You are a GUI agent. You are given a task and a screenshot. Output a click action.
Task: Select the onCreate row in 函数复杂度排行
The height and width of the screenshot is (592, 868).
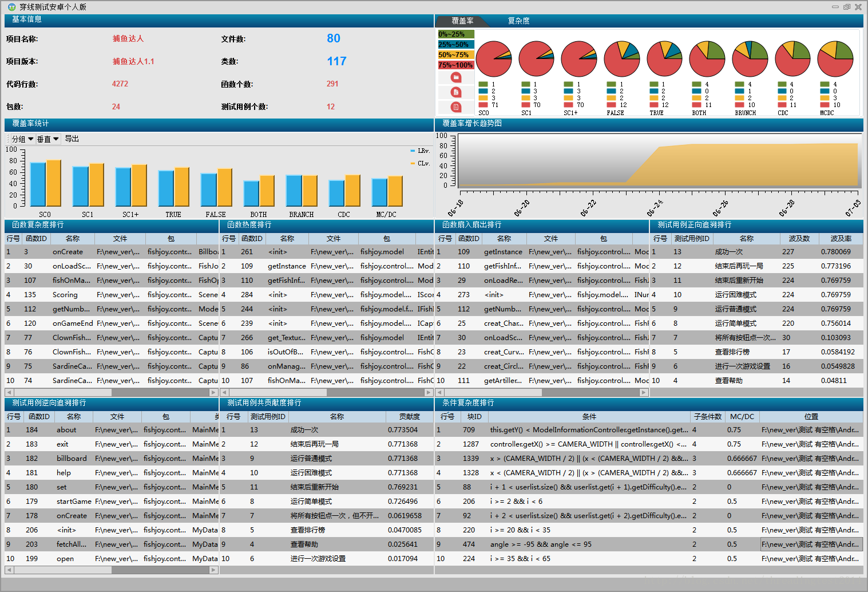[x=112, y=252]
